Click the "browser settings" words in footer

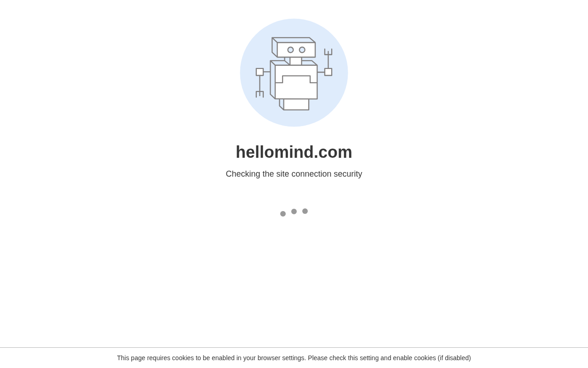click(282, 358)
